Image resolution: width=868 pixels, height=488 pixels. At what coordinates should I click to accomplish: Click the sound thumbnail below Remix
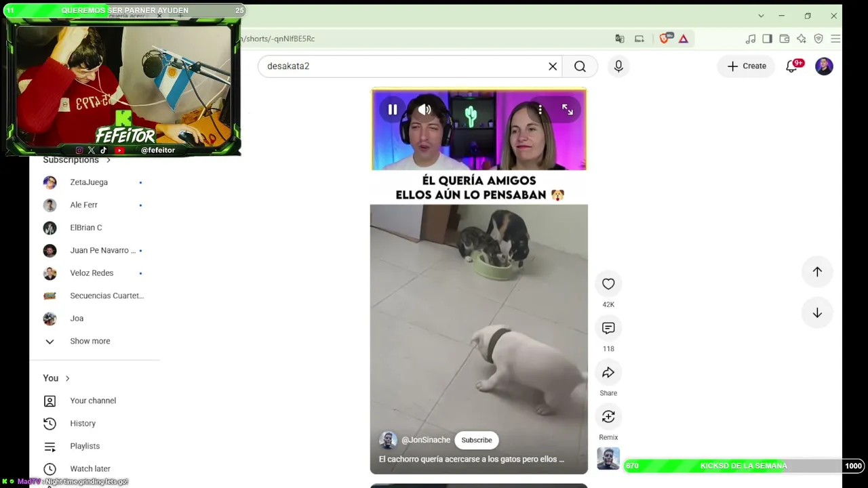[x=608, y=459]
